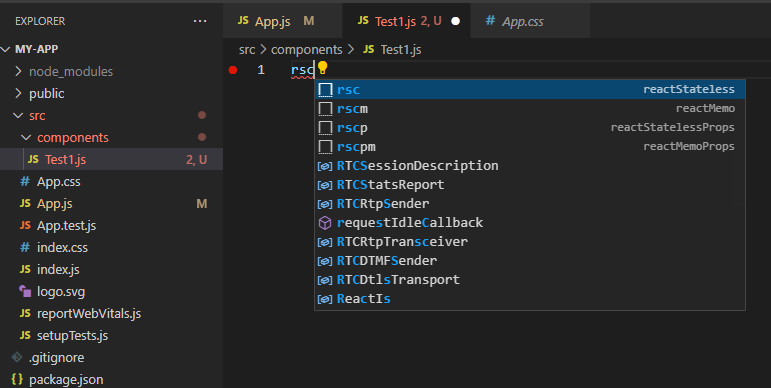Open App.js in the file tree
The height and width of the screenshot is (388, 771).
[111, 203]
